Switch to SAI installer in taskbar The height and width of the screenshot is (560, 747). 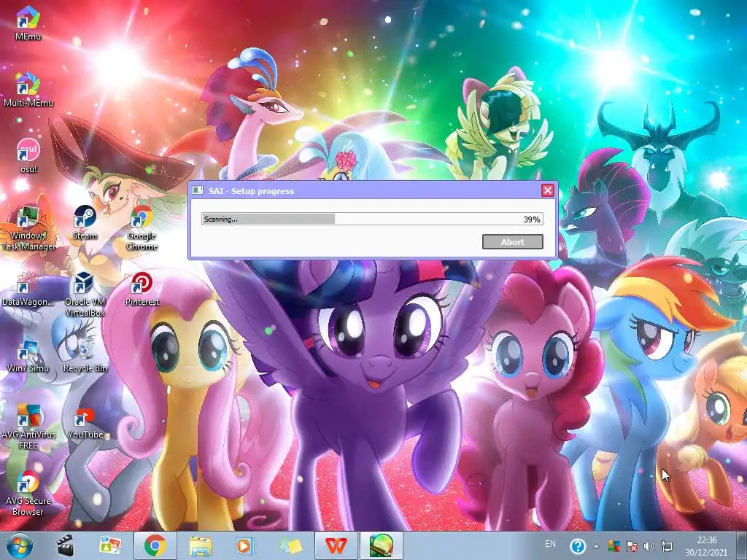[381, 545]
